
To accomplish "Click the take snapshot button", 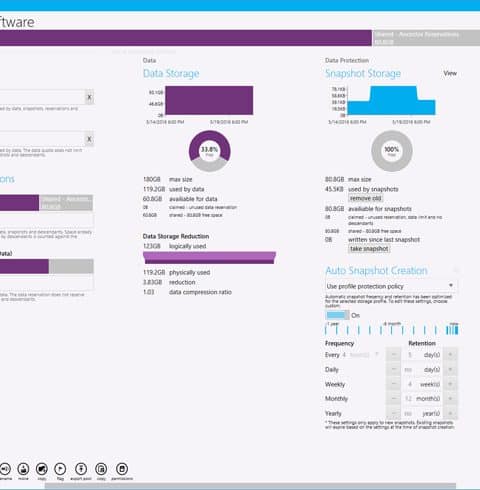I will tap(369, 249).
